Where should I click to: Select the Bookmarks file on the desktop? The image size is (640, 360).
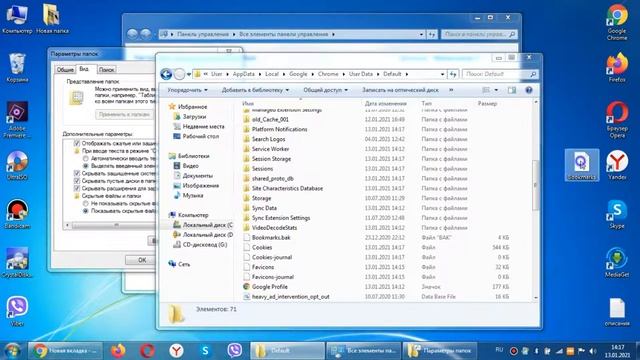(582, 164)
